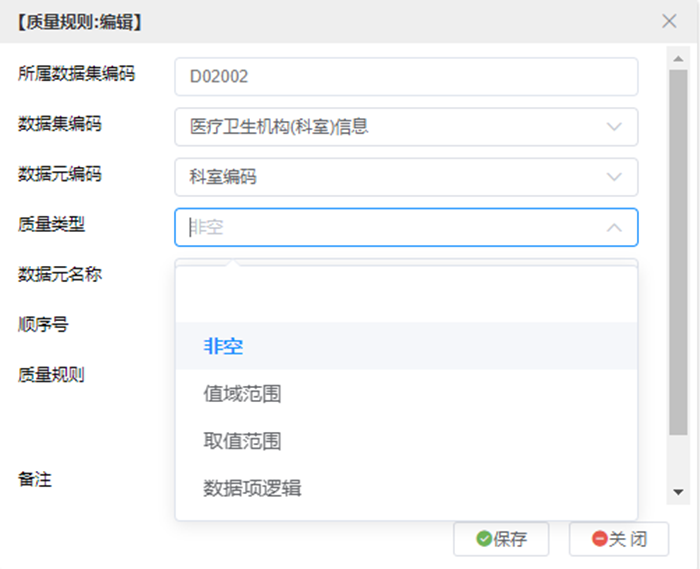This screenshot has width=700, height=569.
Task: Collapse the 质量类型 dropdown chevron
Action: 614,228
